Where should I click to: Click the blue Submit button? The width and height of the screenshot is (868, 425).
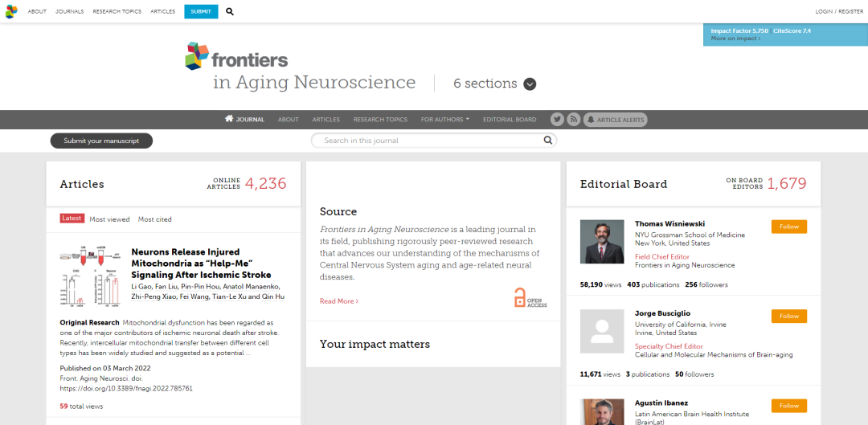(201, 11)
